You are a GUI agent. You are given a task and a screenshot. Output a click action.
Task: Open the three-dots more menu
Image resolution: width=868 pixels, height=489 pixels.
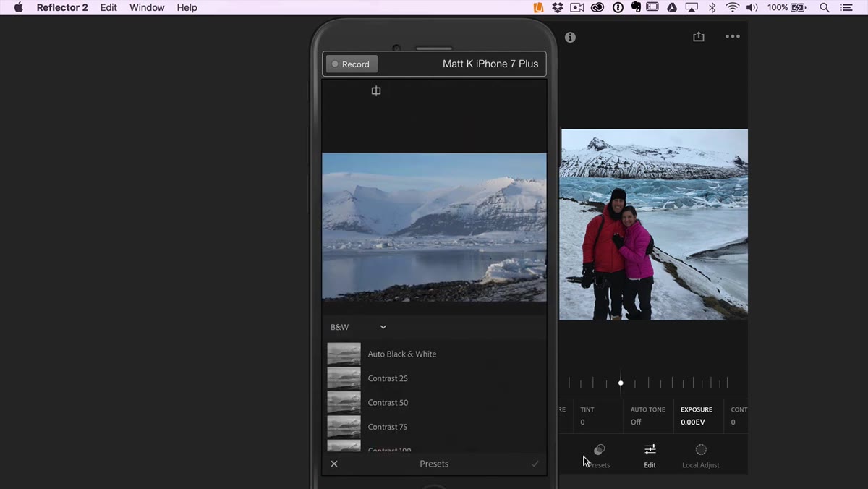733,37
